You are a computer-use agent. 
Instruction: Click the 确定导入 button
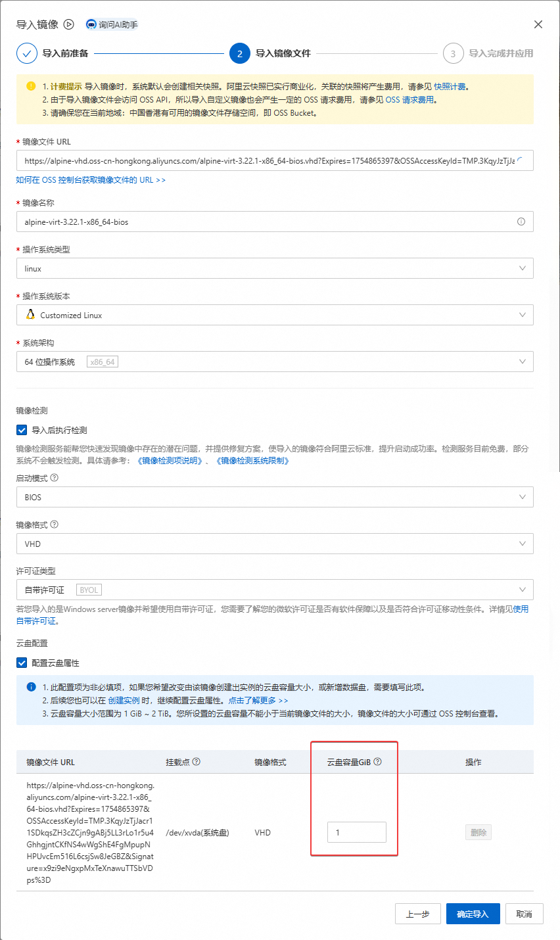pyautogui.click(x=473, y=914)
